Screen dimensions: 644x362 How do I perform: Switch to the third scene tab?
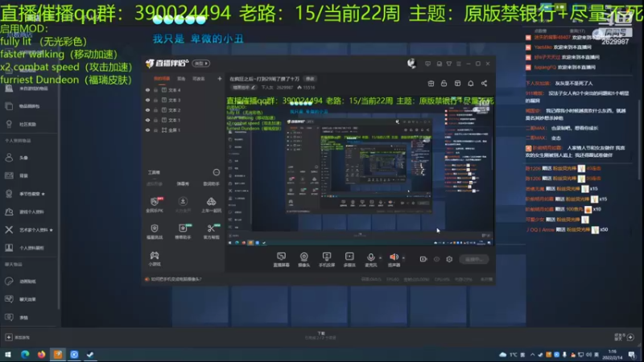coord(199,78)
